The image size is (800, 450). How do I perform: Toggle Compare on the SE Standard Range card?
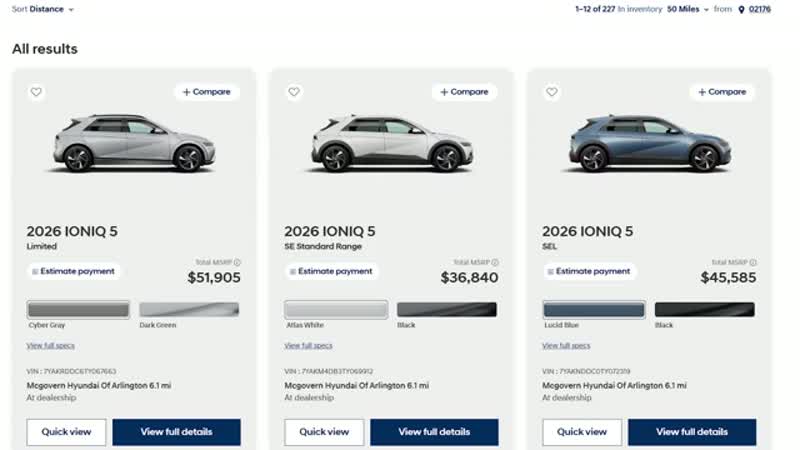click(464, 92)
